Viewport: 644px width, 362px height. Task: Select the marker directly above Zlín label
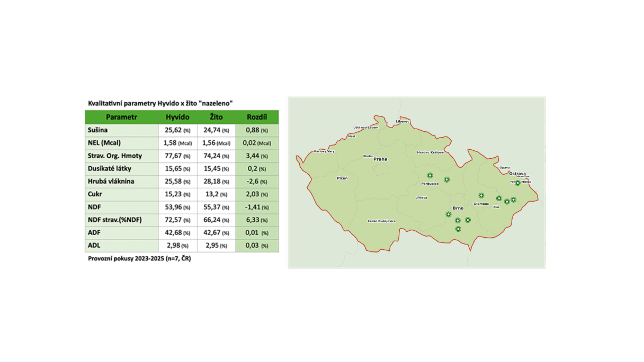[499, 198]
